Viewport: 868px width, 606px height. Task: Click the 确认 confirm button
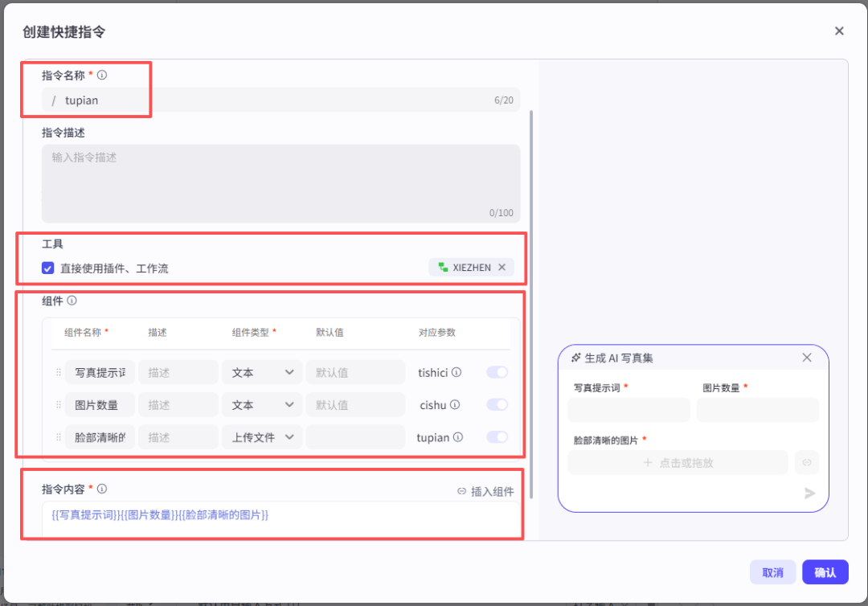(x=825, y=571)
